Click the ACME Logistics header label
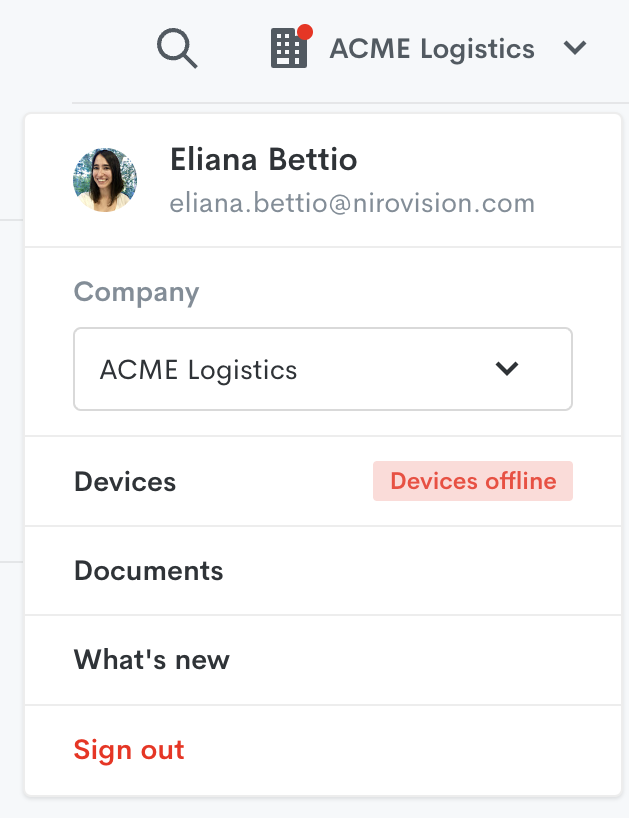 432,48
